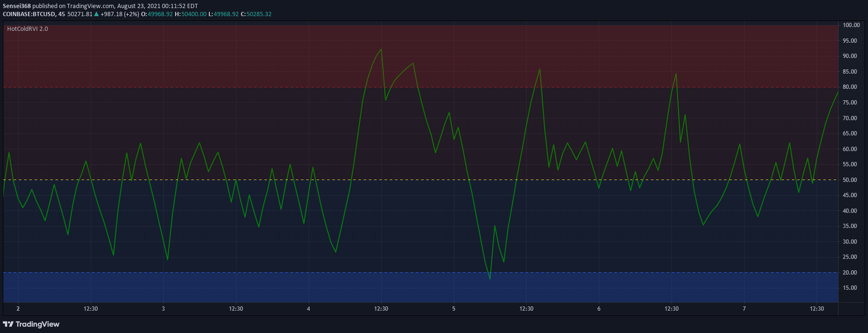The image size is (868, 333).
Task: Click the TradingView logo icon
Action: pyautogui.click(x=8, y=324)
